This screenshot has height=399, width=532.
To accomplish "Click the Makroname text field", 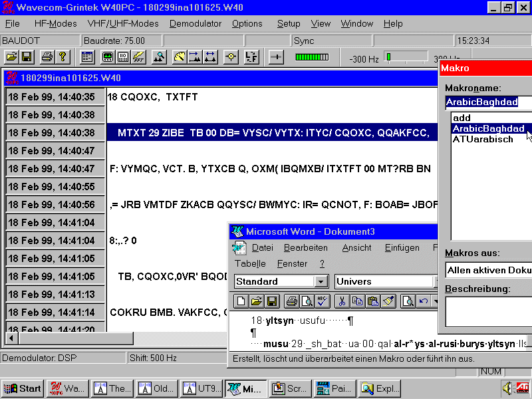I will pos(488,102).
